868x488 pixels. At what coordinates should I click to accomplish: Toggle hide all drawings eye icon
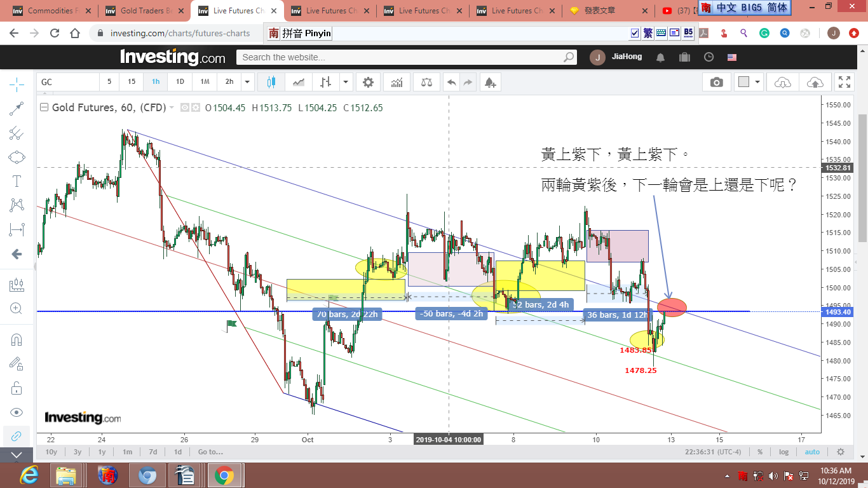point(17,412)
